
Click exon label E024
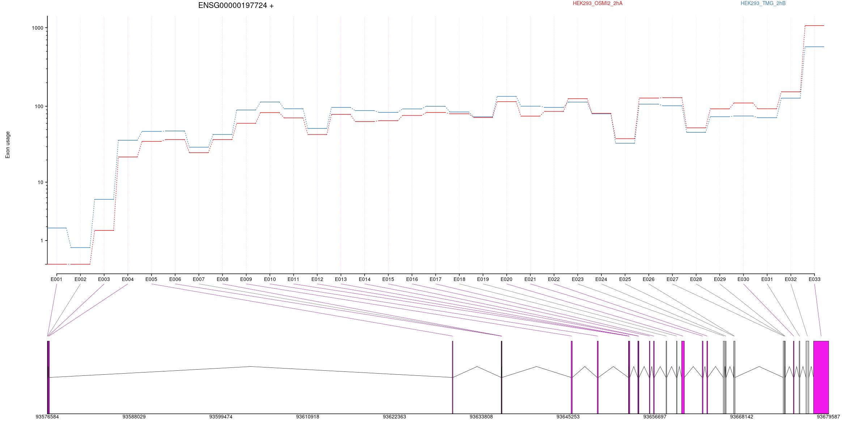[x=601, y=279]
